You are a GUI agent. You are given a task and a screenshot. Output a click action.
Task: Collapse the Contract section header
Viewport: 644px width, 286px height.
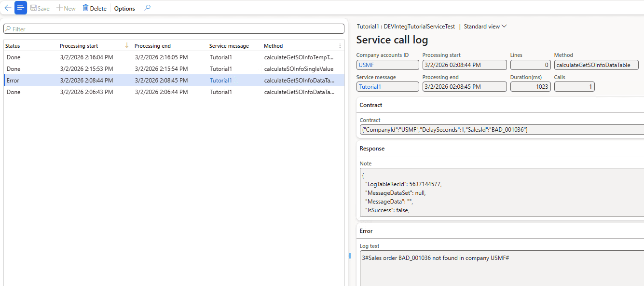pyautogui.click(x=371, y=105)
